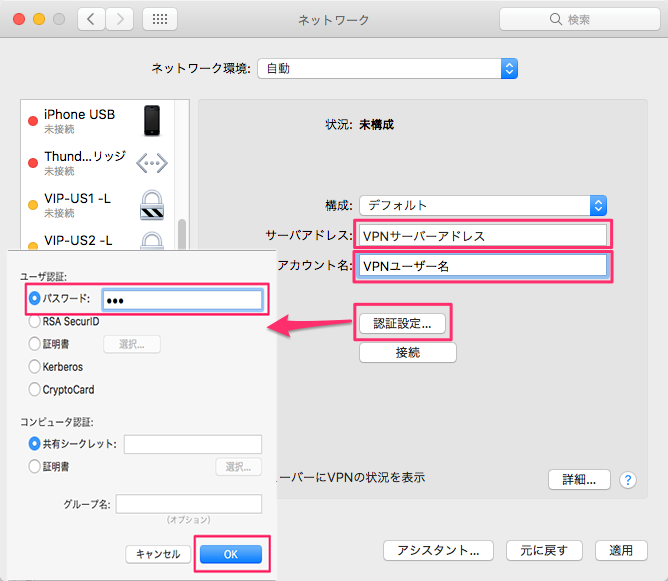Select the Kerberos radio button
The image size is (668, 581).
35,367
